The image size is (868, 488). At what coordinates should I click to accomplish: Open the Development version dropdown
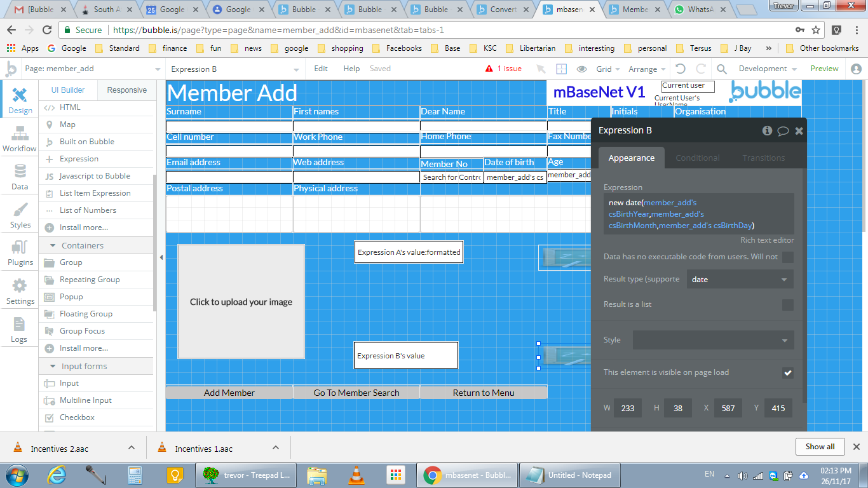pos(768,69)
